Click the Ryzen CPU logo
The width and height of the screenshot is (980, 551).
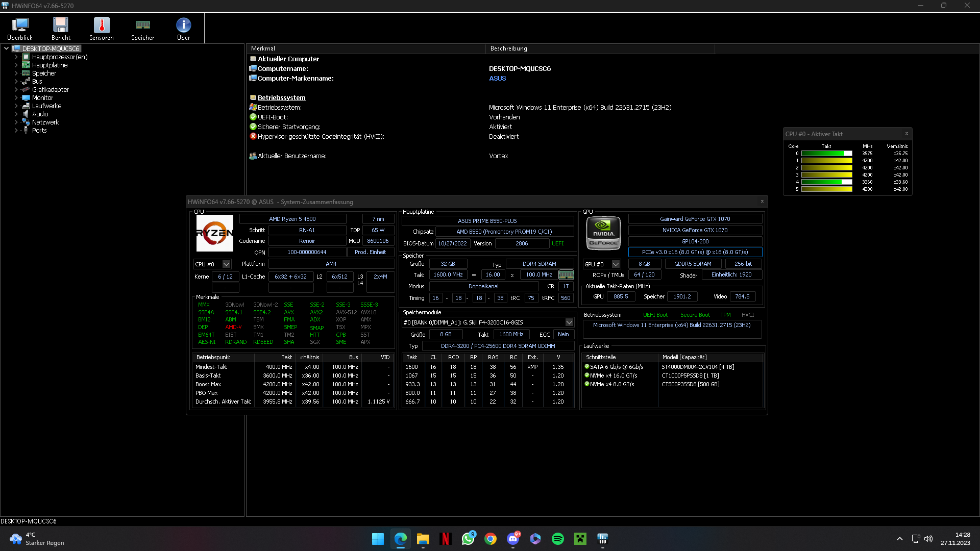[x=215, y=233]
